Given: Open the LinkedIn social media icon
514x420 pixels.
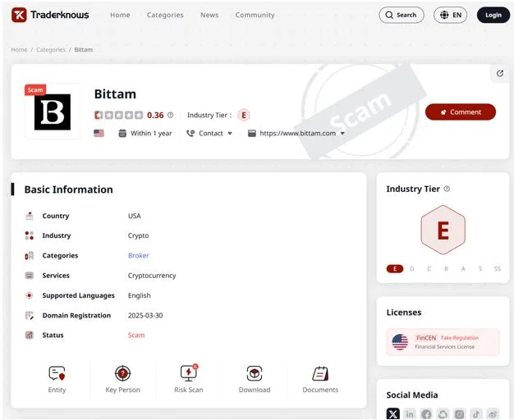Looking at the screenshot, I should click(410, 414).
